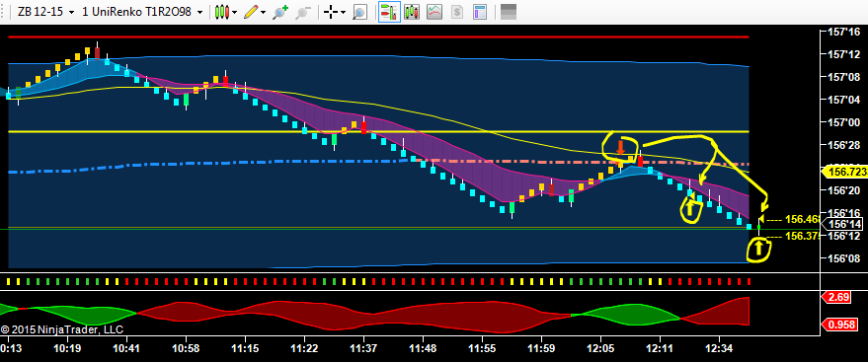Screen dimensions: 868x362
Task: Click the 12:05 time axis label
Action: [600, 348]
